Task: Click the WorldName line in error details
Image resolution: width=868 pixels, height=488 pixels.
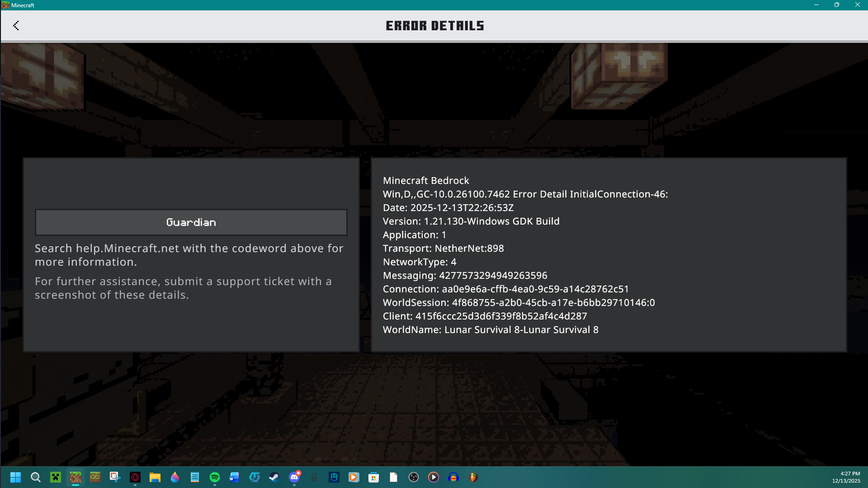Action: pos(491,330)
